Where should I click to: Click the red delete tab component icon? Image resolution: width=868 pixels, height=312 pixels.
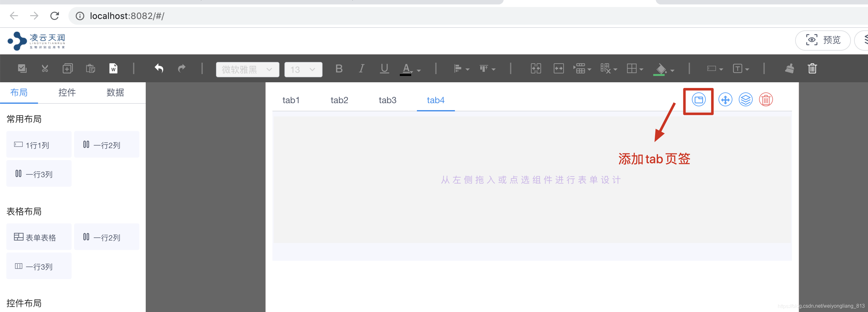766,100
